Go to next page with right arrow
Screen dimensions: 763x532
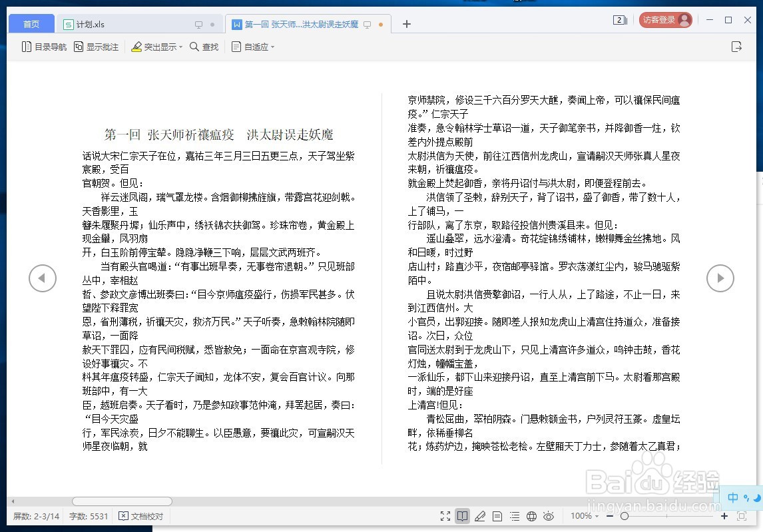[720, 278]
